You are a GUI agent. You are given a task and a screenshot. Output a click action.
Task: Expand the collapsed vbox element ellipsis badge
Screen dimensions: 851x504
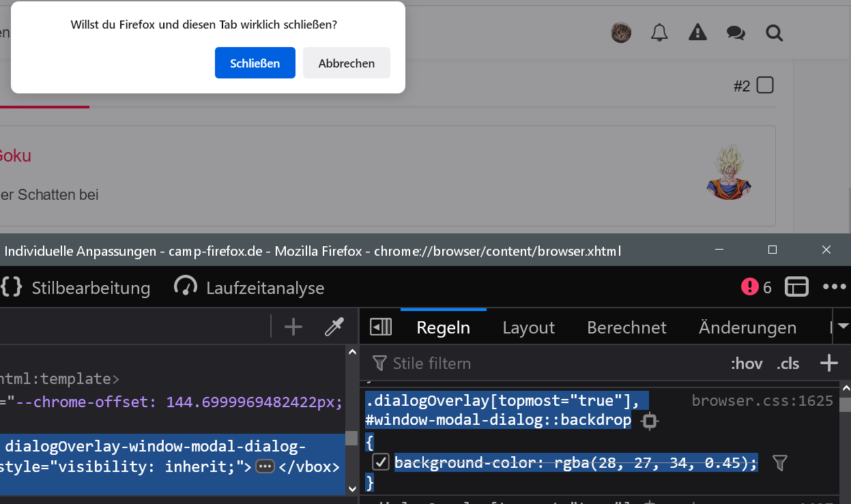point(265,467)
